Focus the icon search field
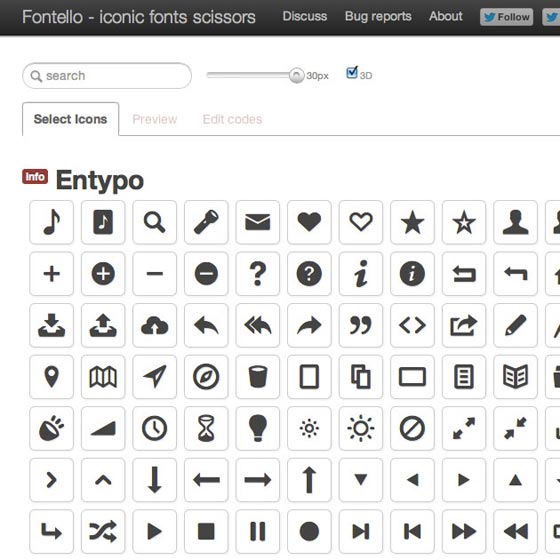 coord(107,76)
